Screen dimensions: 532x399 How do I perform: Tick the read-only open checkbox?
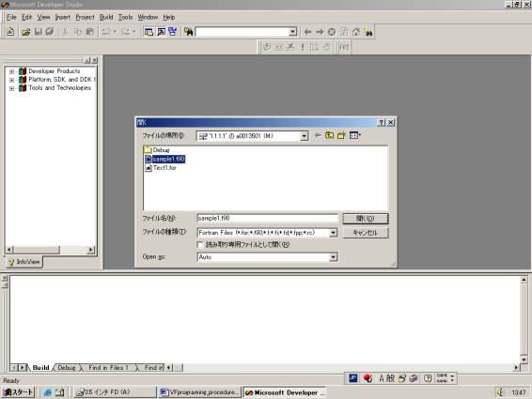tap(200, 244)
